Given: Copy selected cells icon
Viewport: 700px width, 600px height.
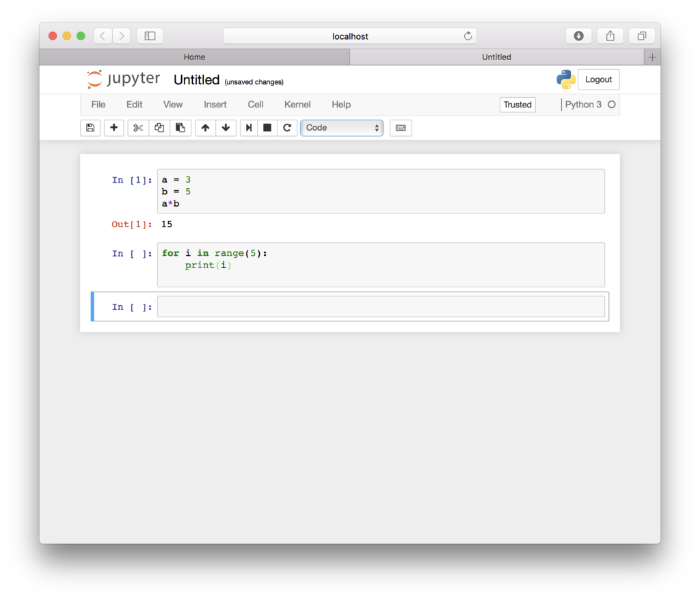Looking at the screenshot, I should click(x=159, y=128).
